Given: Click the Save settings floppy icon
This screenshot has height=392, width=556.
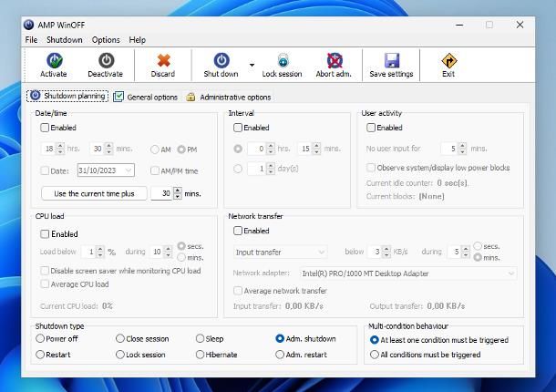Looking at the screenshot, I should click(x=392, y=61).
